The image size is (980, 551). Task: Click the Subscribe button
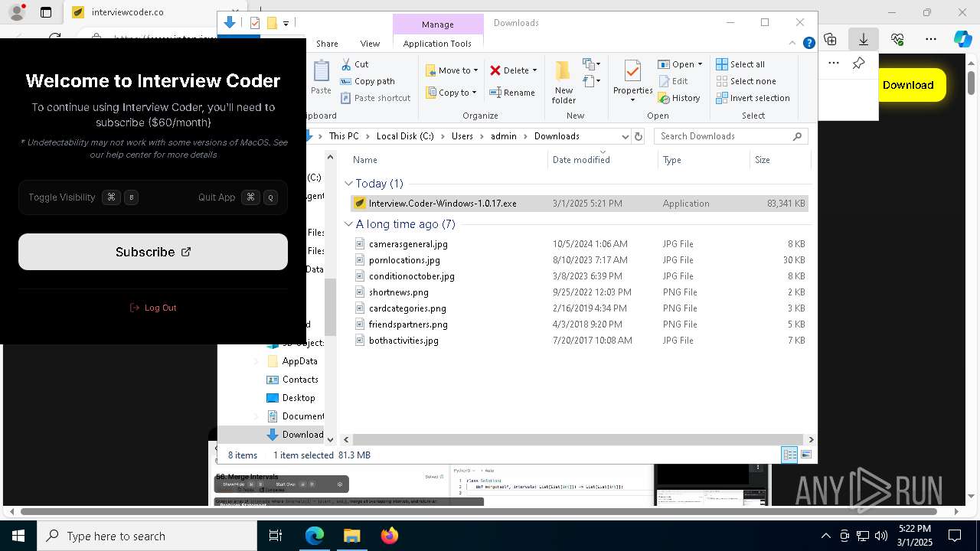153,252
